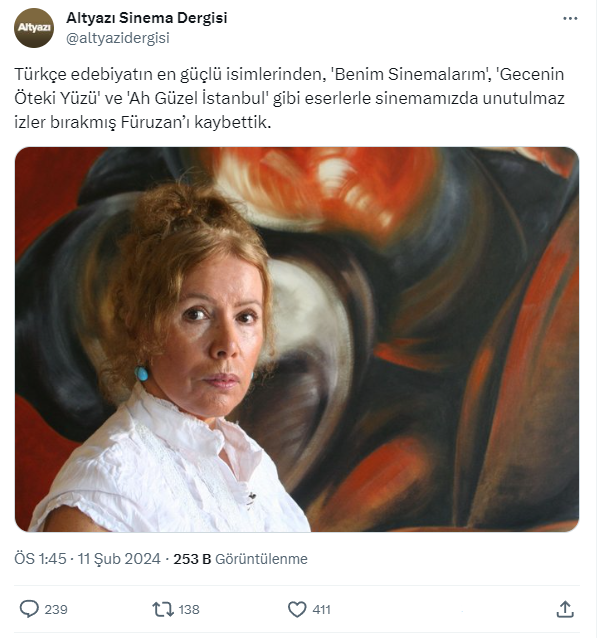This screenshot has width=601, height=638.
Task: Click the 11 Şub 2024 date
Action: (x=119, y=559)
